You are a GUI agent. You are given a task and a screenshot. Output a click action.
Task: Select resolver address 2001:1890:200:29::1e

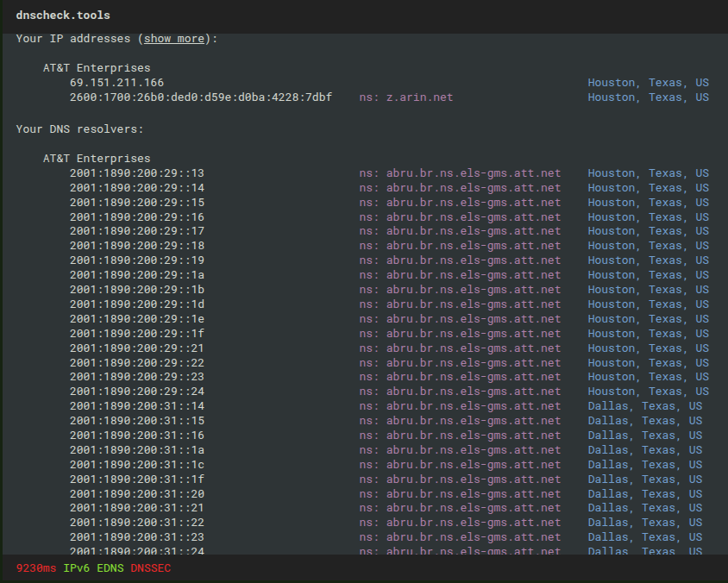click(137, 319)
